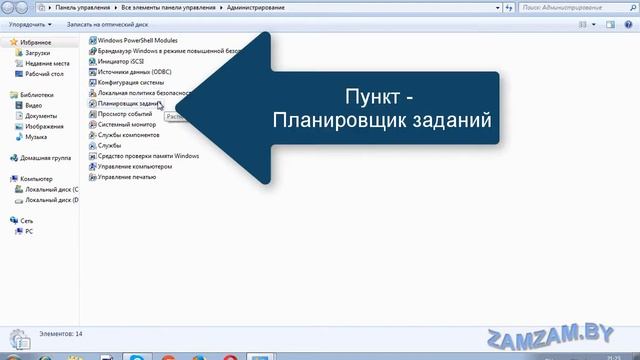Select the Инициатор iSCSI icon
640x360 pixels.
click(x=93, y=62)
